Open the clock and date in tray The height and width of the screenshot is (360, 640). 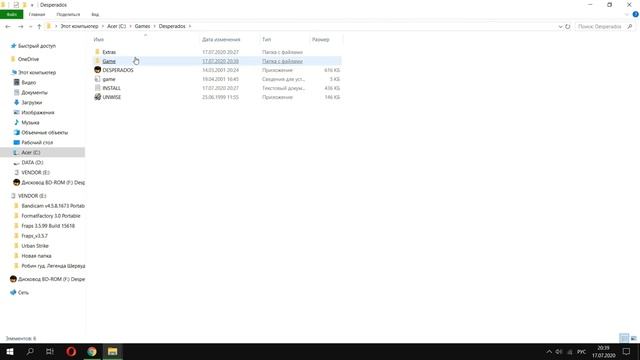click(603, 352)
